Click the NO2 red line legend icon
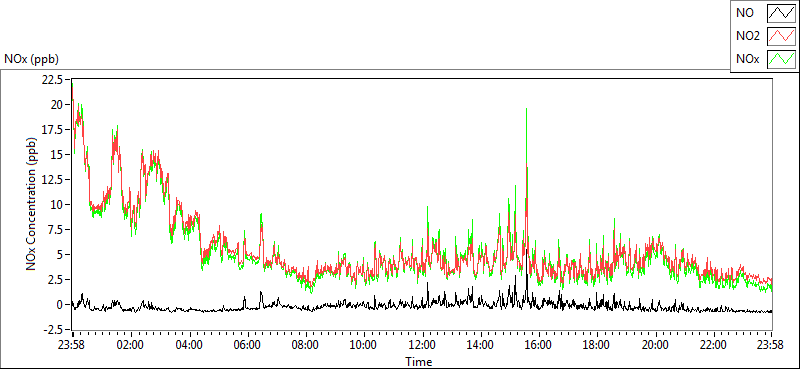 pyautogui.click(x=782, y=36)
